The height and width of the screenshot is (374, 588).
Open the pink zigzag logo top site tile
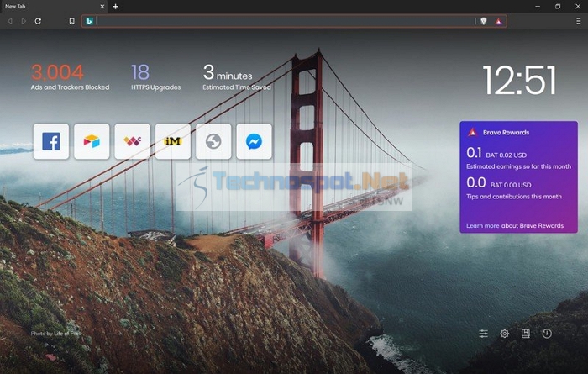point(133,141)
